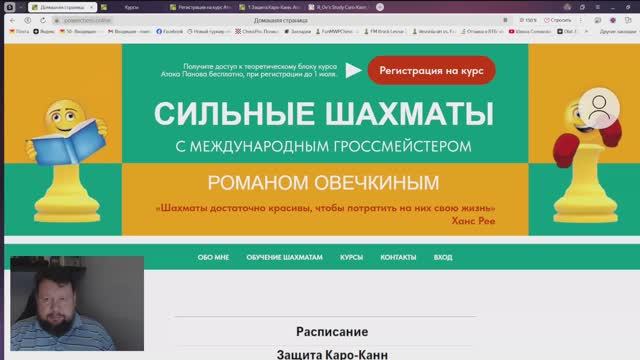Open the small pinned tab beside Домашняя страница
The height and width of the screenshot is (360, 640).
(x=104, y=7)
